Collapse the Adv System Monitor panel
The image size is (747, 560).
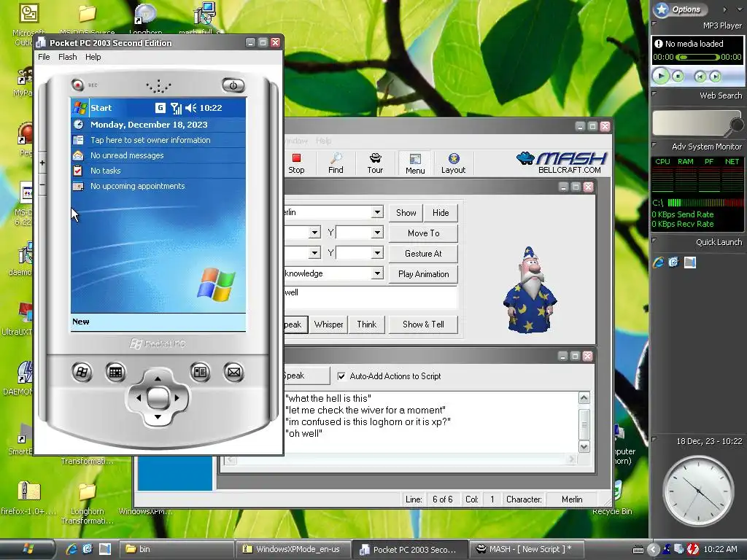[x=654, y=145]
